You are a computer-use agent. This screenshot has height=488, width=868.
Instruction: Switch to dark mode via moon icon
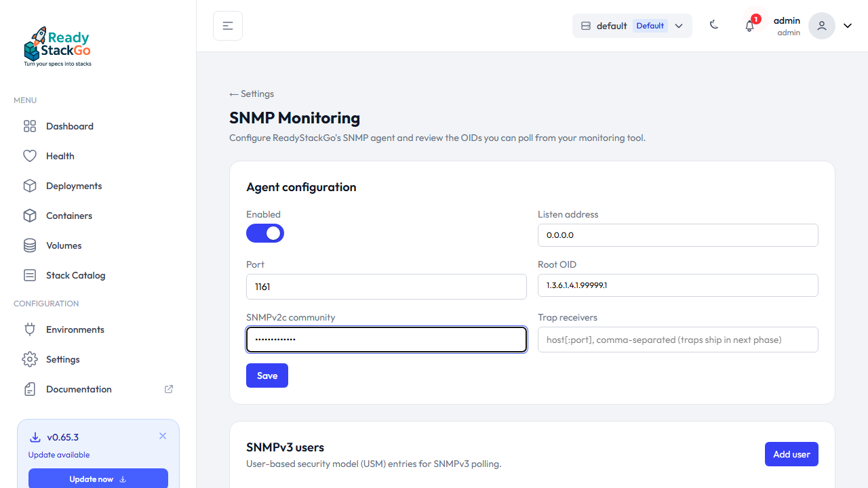tap(714, 25)
